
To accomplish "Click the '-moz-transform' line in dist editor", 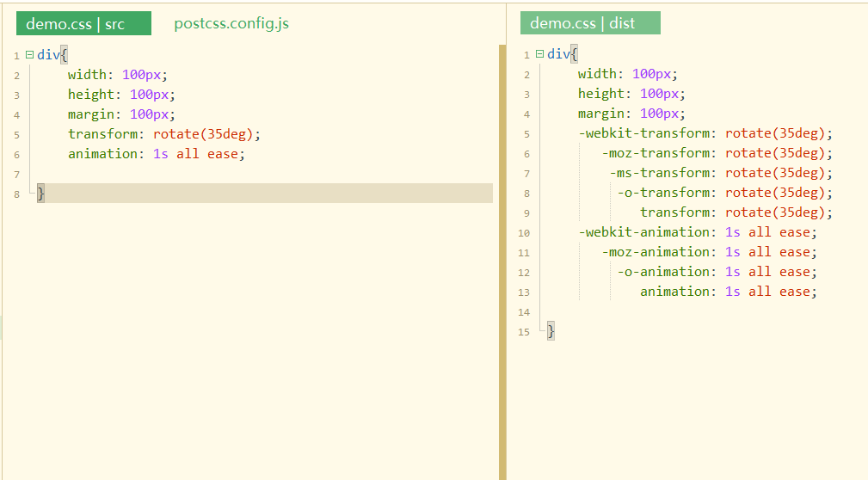I will pos(717,153).
